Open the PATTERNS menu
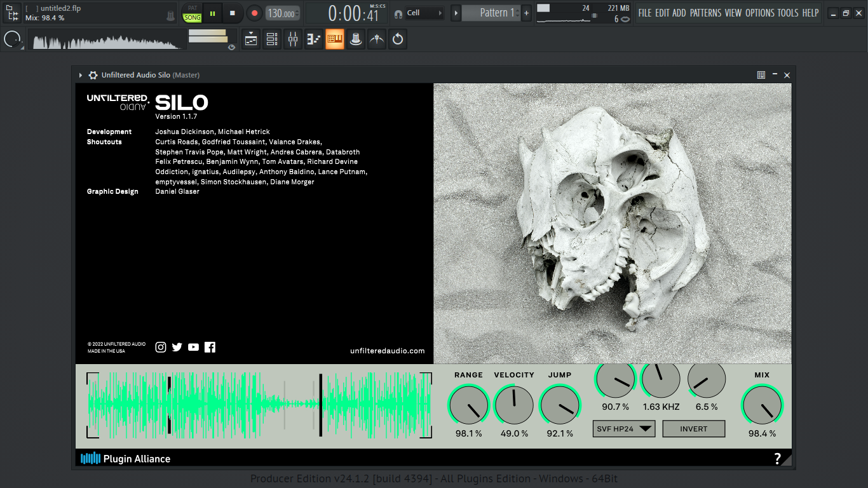Viewport: 868px width, 488px height. [x=705, y=13]
